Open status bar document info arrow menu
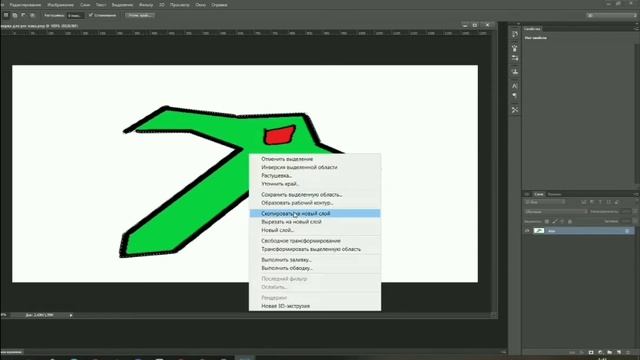 (x=71, y=315)
